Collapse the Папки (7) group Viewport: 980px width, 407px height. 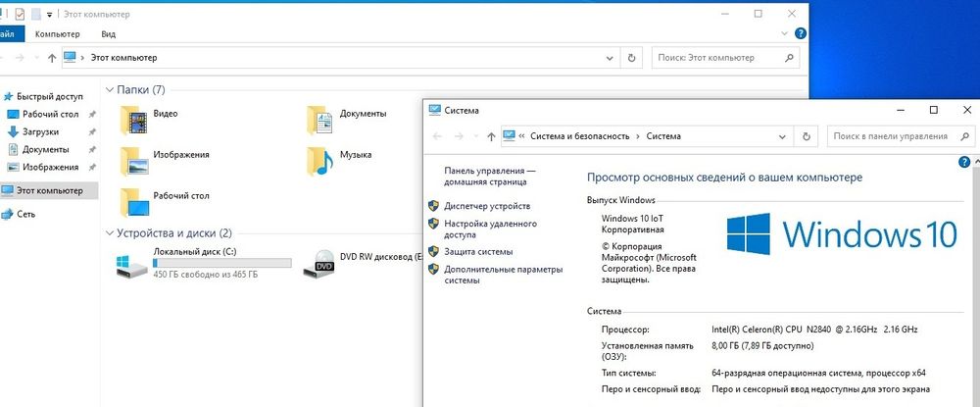tap(110, 90)
